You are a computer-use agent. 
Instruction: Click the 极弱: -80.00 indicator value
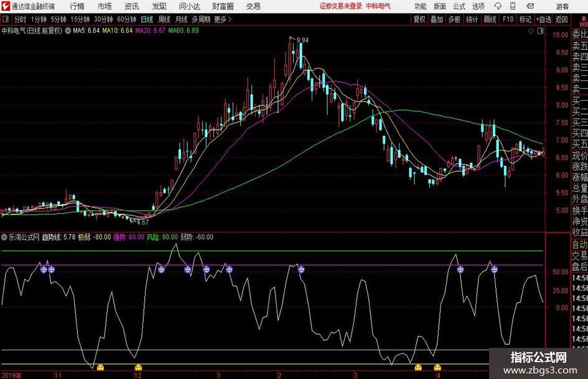point(94,237)
